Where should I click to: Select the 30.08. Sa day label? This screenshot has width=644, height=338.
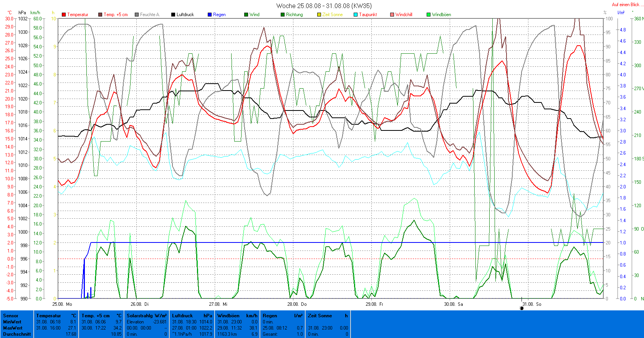tap(453, 304)
